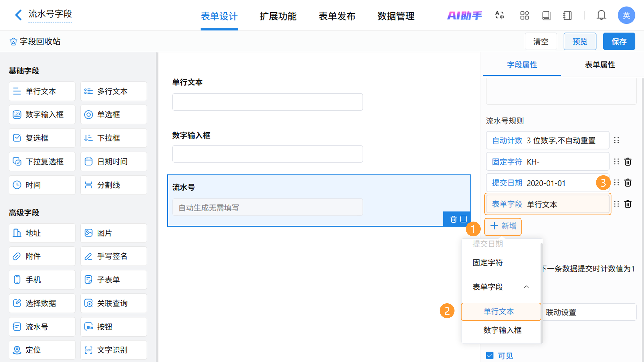The image size is (644, 362).
Task: Click the AI助手 icon
Action: (x=464, y=15)
